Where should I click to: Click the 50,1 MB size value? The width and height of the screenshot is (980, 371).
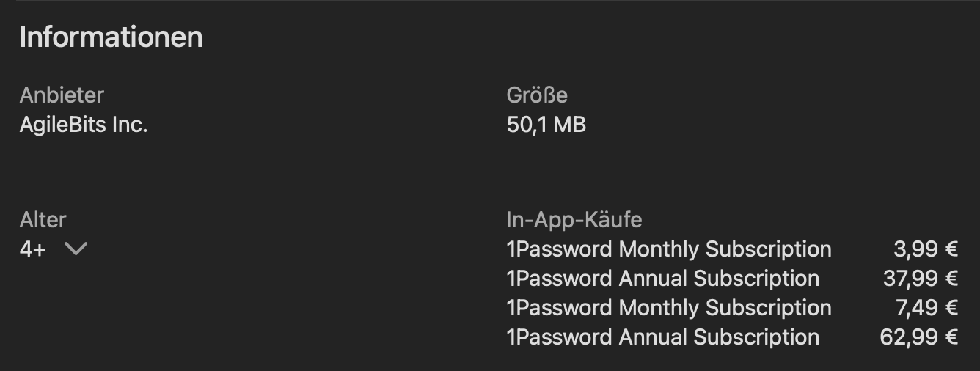coord(546,125)
